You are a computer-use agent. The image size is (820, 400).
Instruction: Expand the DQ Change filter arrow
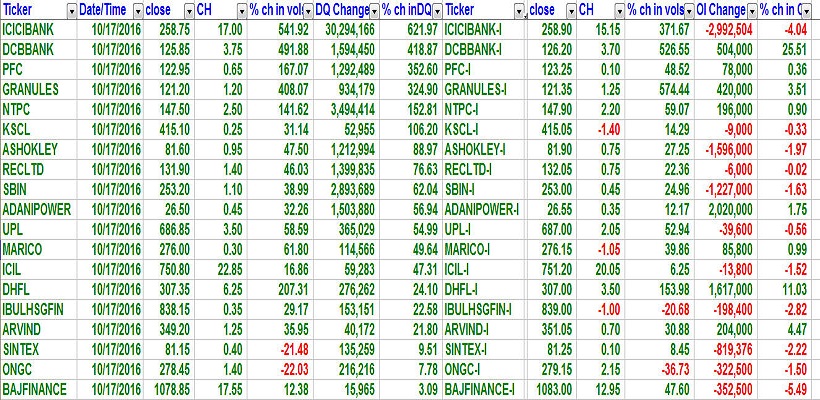(x=372, y=10)
